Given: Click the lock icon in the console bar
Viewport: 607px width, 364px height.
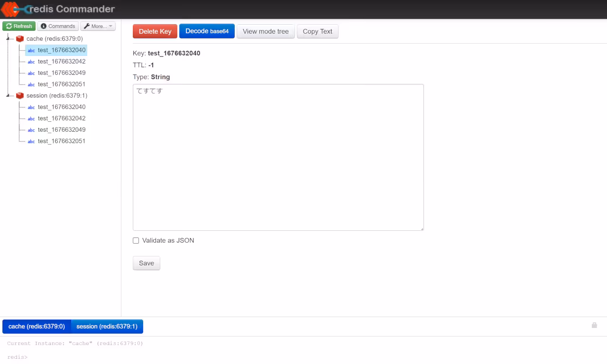Looking at the screenshot, I should [x=594, y=325].
